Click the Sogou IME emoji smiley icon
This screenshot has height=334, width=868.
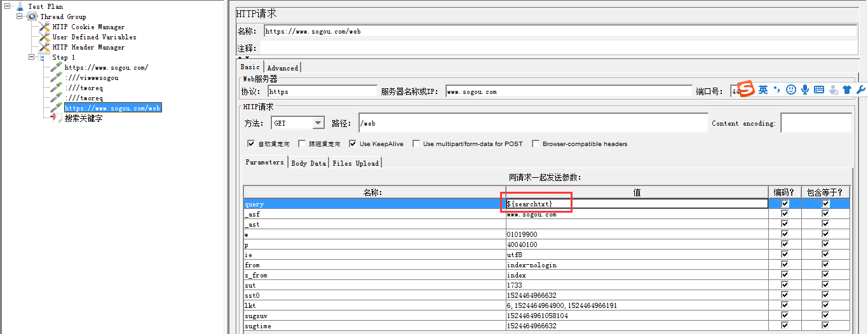pyautogui.click(x=790, y=90)
